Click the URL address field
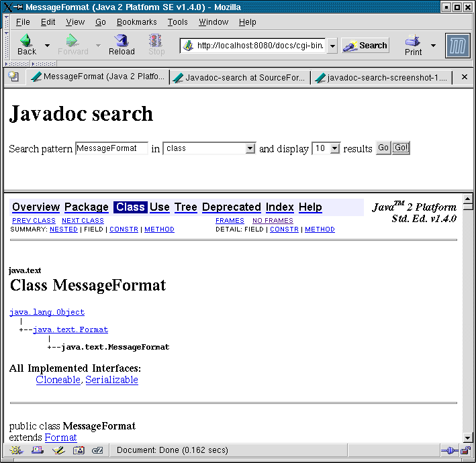 (x=252, y=46)
